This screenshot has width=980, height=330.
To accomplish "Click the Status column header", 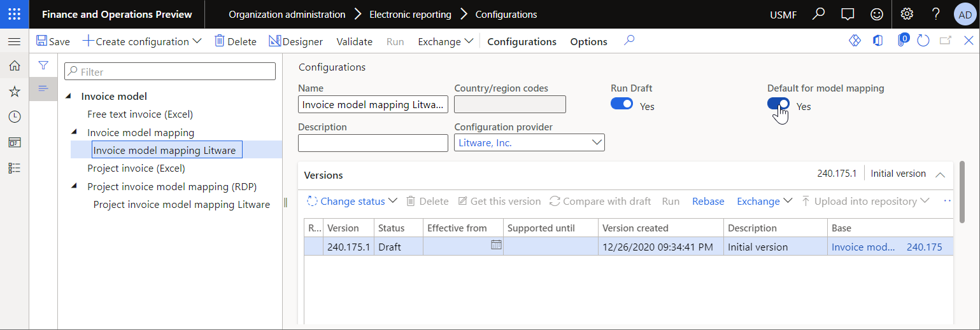I will point(398,228).
